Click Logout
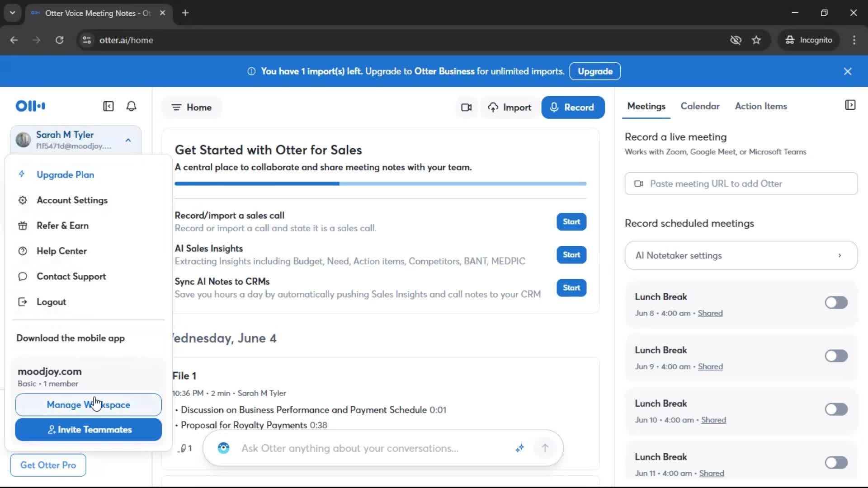Viewport: 868px width, 488px height. (51, 302)
